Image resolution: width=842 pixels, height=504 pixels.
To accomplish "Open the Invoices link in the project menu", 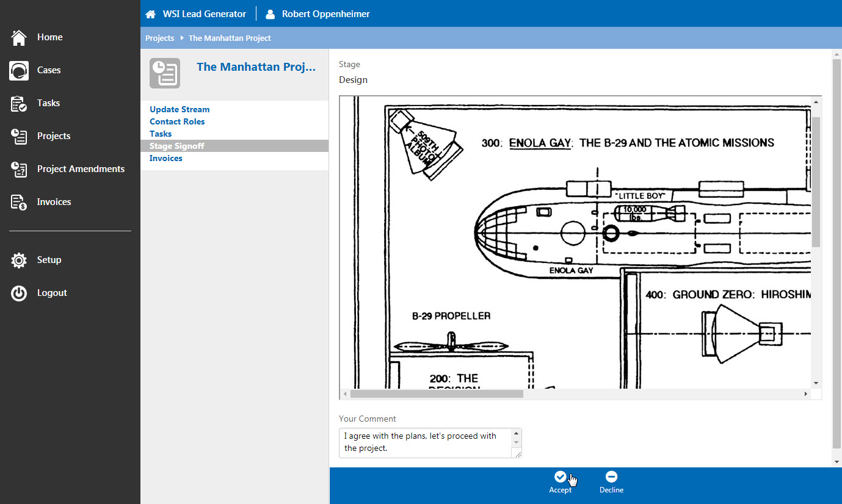I will (x=166, y=158).
